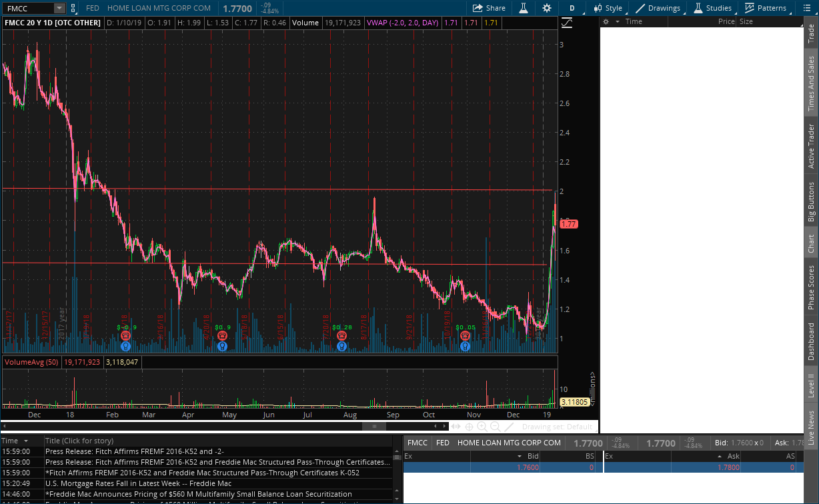Image resolution: width=819 pixels, height=504 pixels.
Task: Click the expand/compress time axis icon
Action: coord(456,427)
